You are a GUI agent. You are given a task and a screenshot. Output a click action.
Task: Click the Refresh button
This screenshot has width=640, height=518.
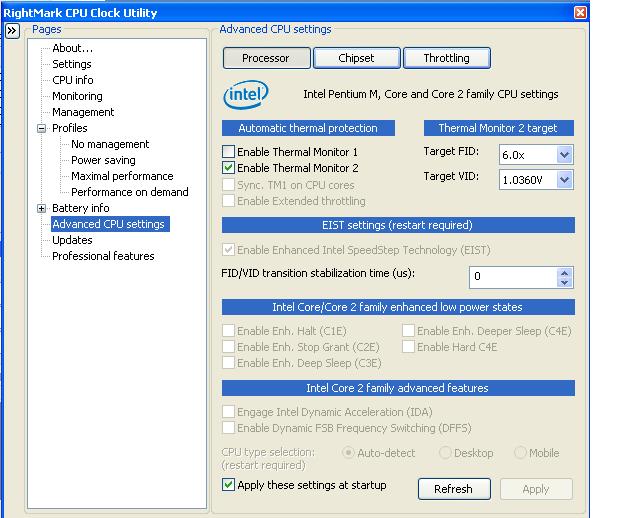click(x=454, y=489)
